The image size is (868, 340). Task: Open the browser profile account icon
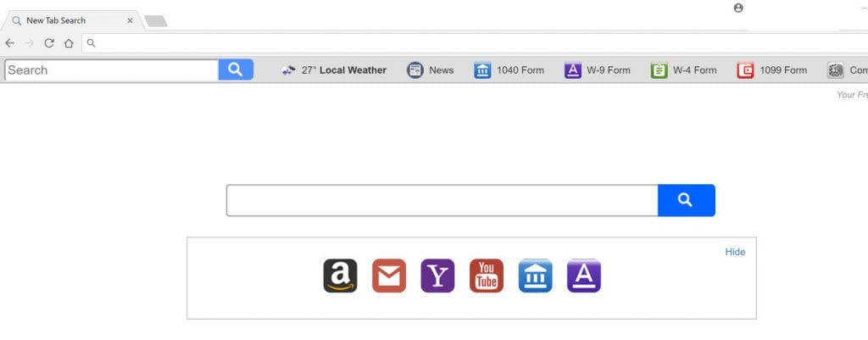tap(738, 8)
